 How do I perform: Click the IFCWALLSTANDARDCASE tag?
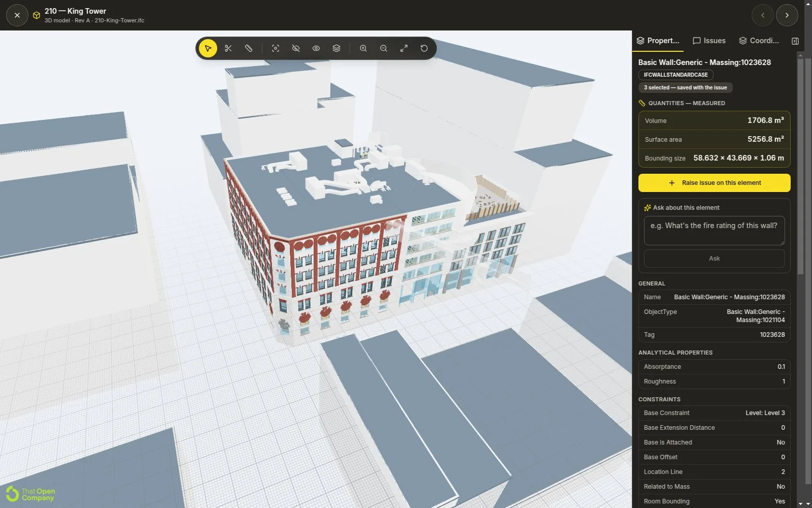675,75
